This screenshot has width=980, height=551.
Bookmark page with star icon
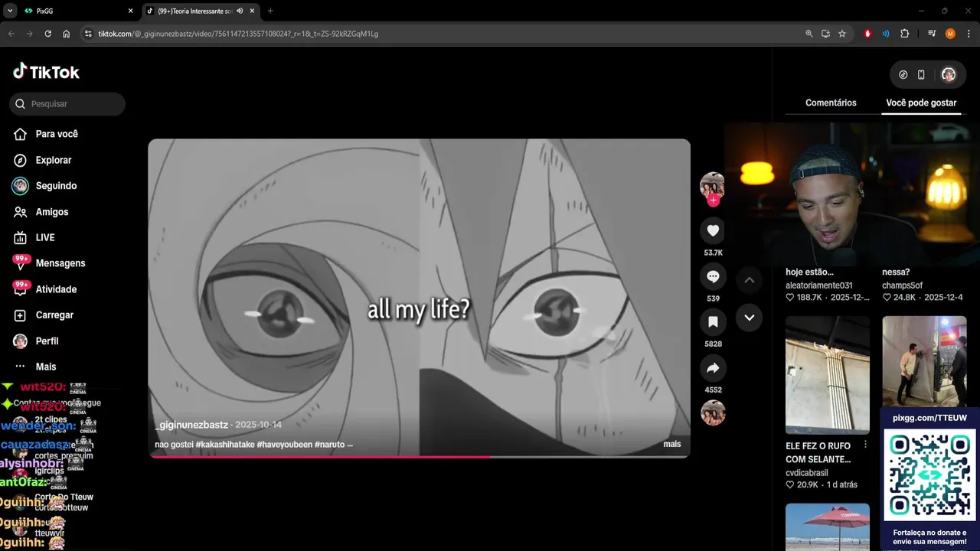pyautogui.click(x=842, y=34)
